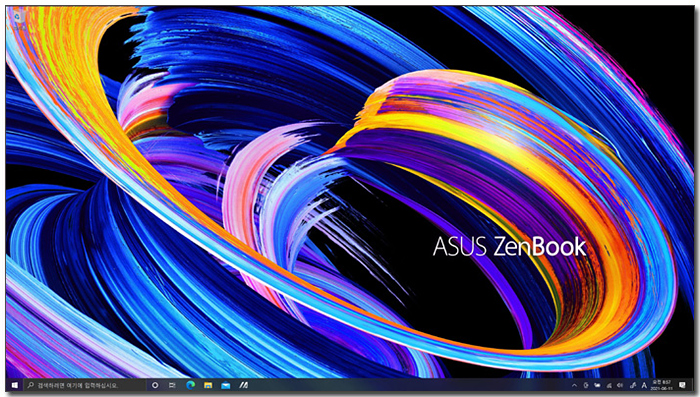Launch Microsoft Edge from the taskbar
Viewport: 700px width, 397px height.
tap(190, 385)
